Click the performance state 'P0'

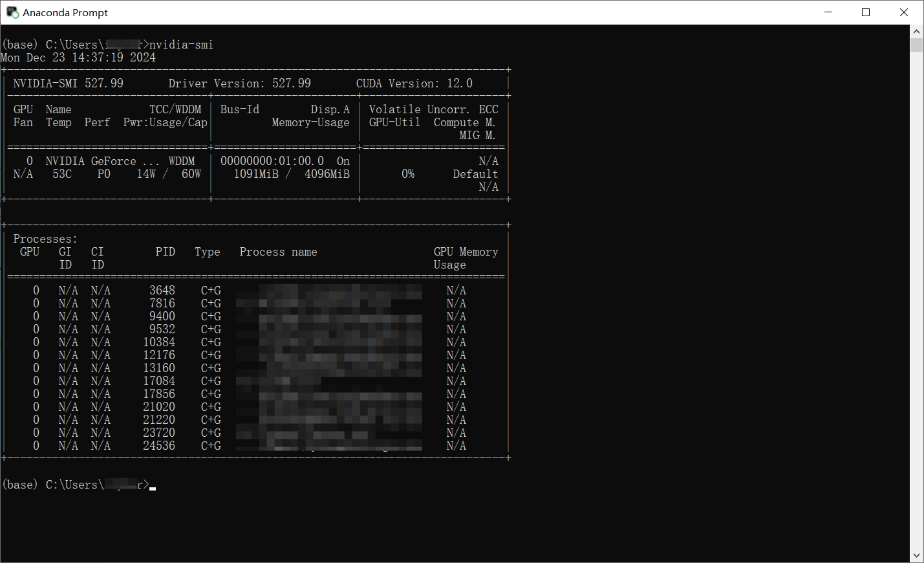click(x=104, y=174)
